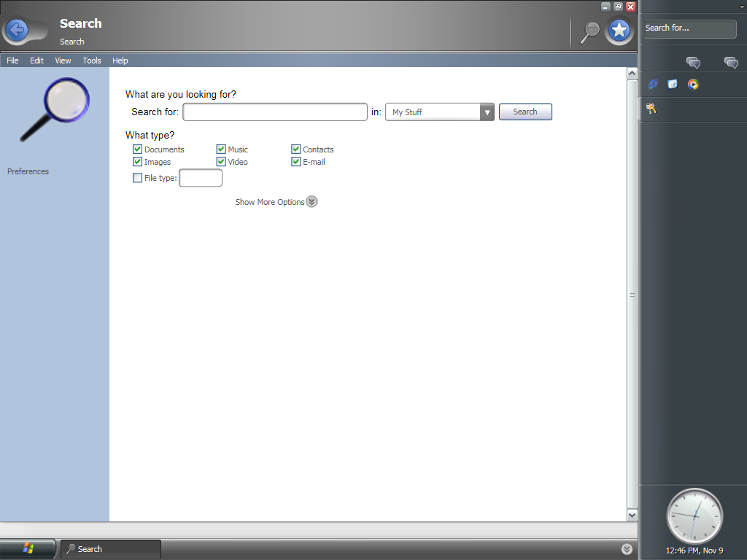This screenshot has width=747, height=560.
Task: Open the View menu
Action: point(63,61)
